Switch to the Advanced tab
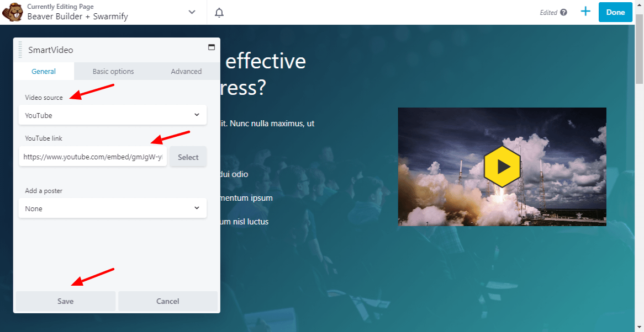The image size is (644, 332). pyautogui.click(x=186, y=71)
